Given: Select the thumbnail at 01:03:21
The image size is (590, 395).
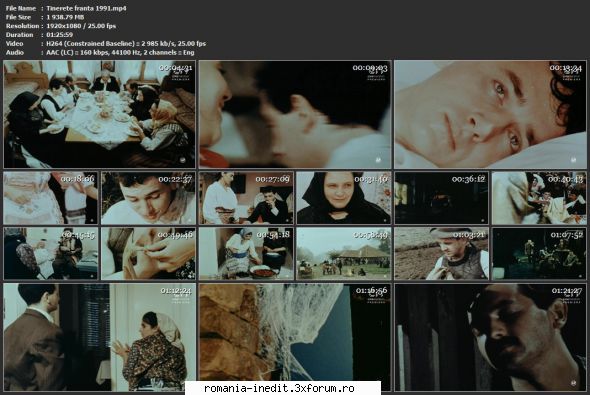Looking at the screenshot, I should pos(441,254).
